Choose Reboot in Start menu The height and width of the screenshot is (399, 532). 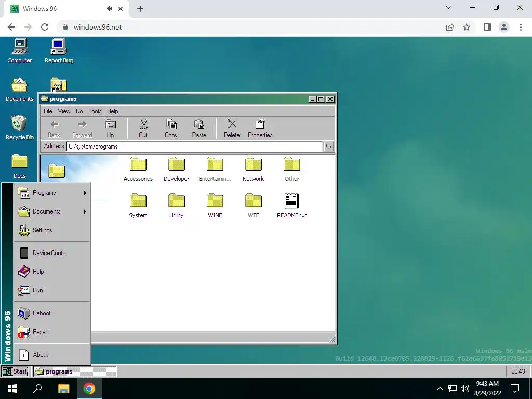52,313
